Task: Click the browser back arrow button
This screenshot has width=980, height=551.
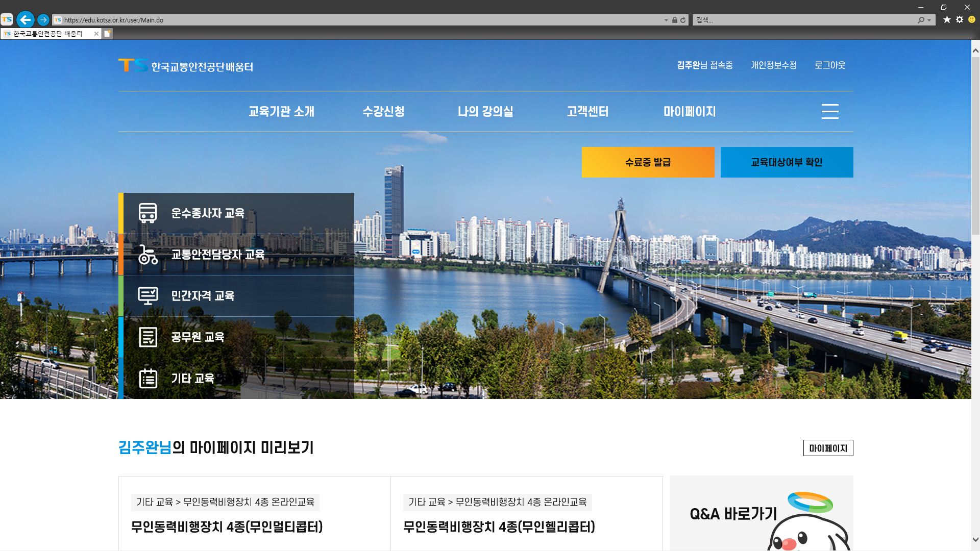Action: tap(25, 20)
